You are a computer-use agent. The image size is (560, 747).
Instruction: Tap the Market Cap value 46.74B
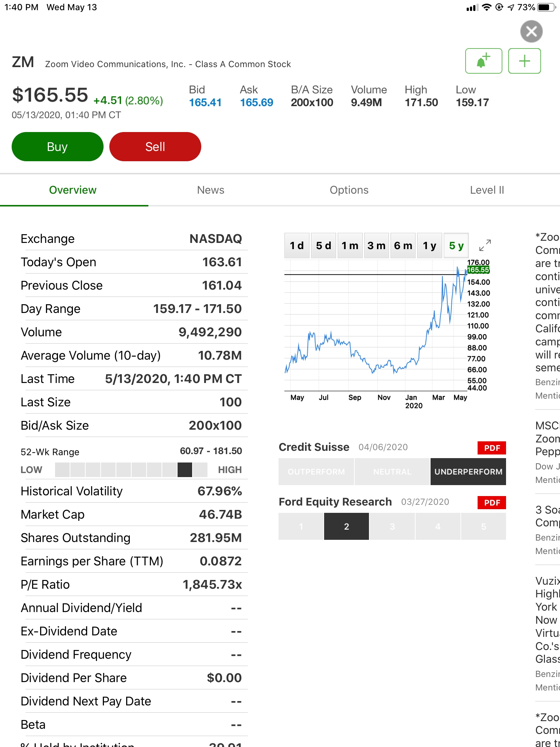(221, 514)
